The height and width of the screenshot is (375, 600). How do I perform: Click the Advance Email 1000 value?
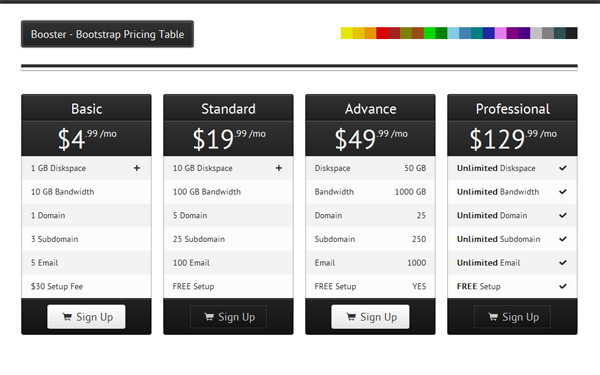coord(416,263)
